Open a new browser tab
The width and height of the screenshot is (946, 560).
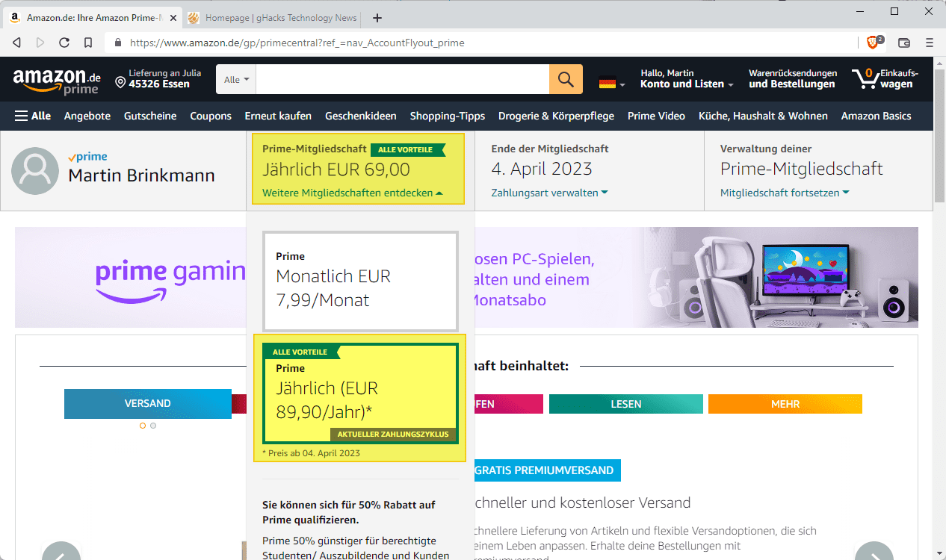[x=377, y=18]
